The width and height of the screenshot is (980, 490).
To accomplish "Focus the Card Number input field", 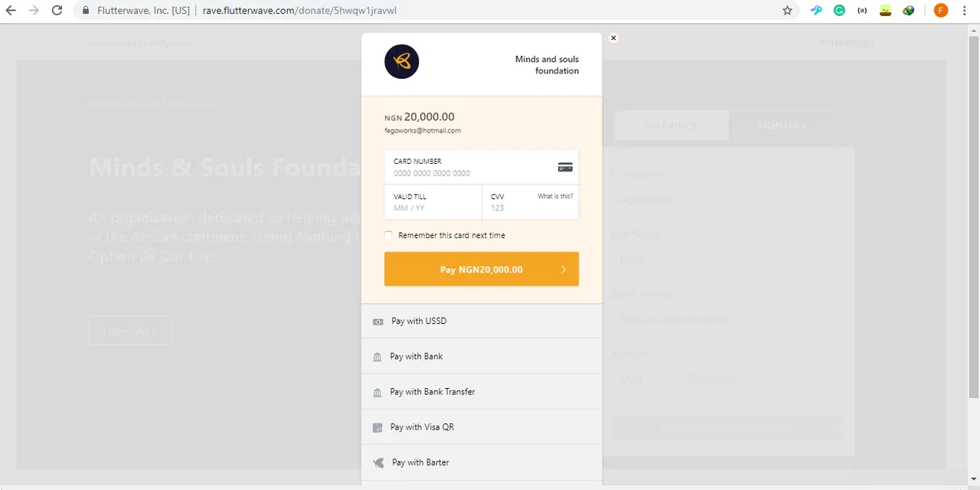I will pyautogui.click(x=482, y=167).
